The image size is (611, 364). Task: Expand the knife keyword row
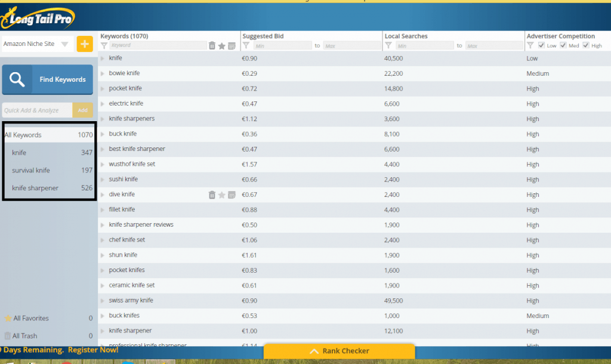click(x=101, y=58)
